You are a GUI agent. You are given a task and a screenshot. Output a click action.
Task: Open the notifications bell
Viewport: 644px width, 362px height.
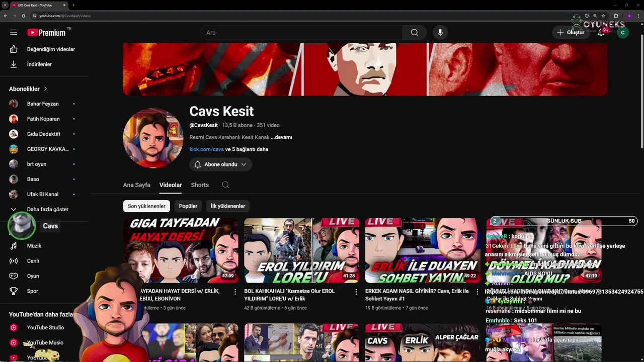pos(601,32)
